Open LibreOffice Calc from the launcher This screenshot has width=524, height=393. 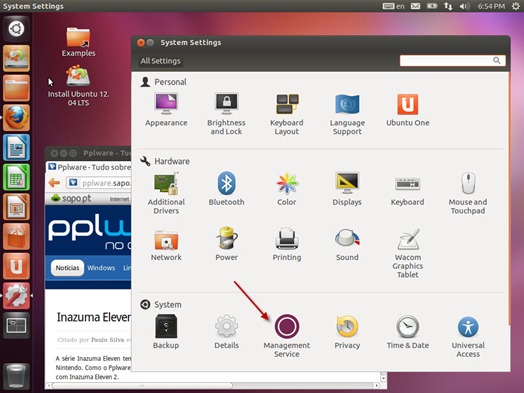pyautogui.click(x=16, y=177)
